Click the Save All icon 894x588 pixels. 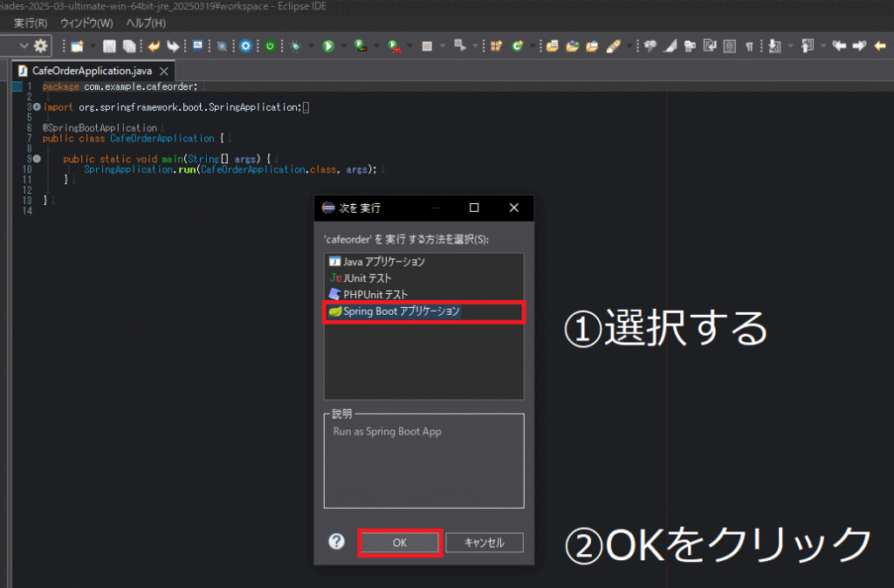coord(129,46)
